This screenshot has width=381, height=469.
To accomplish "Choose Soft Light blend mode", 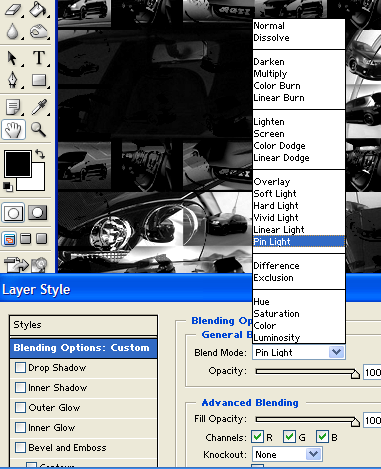I will point(299,194).
